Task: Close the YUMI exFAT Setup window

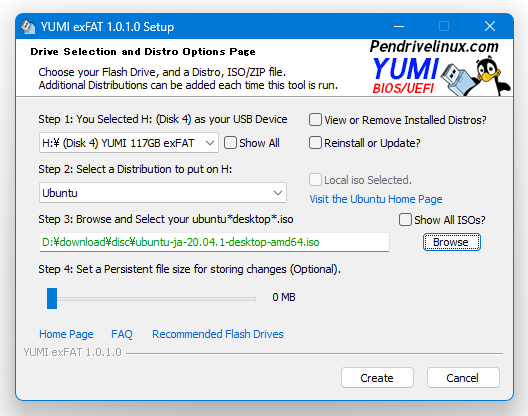Action: tap(490, 26)
